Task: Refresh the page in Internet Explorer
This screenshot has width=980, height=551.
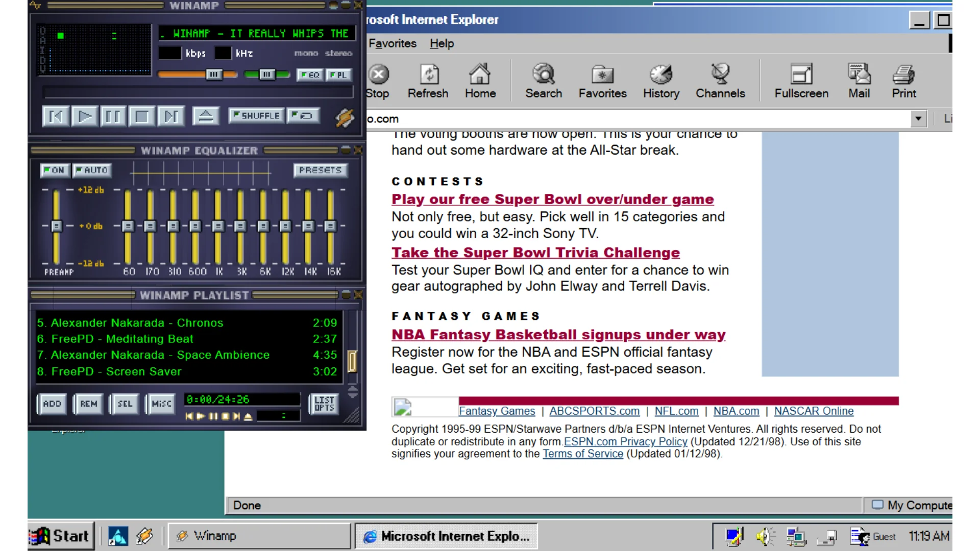Action: [x=428, y=82]
